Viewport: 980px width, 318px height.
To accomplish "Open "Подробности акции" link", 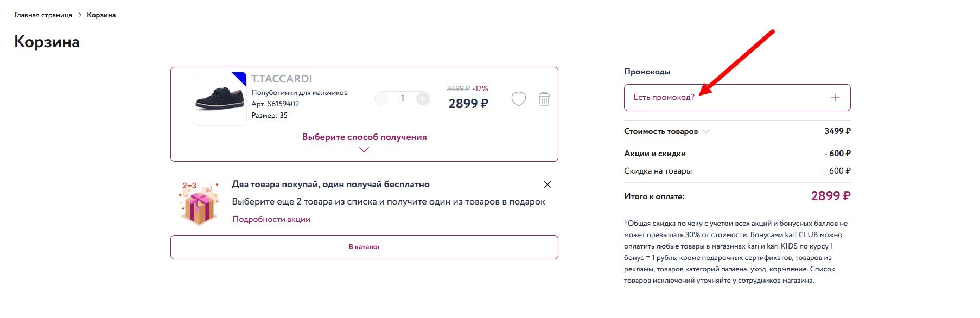I will 271,219.
